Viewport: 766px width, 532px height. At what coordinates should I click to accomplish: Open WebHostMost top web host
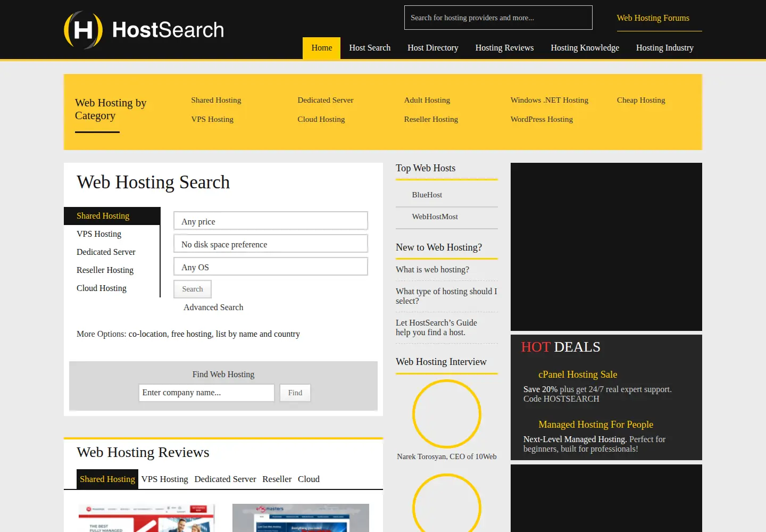(x=435, y=217)
